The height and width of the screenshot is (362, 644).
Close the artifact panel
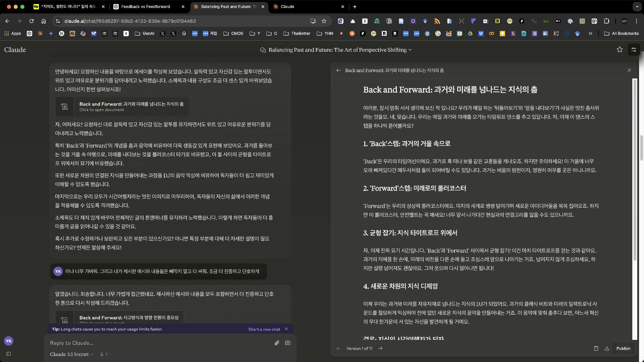[629, 70]
